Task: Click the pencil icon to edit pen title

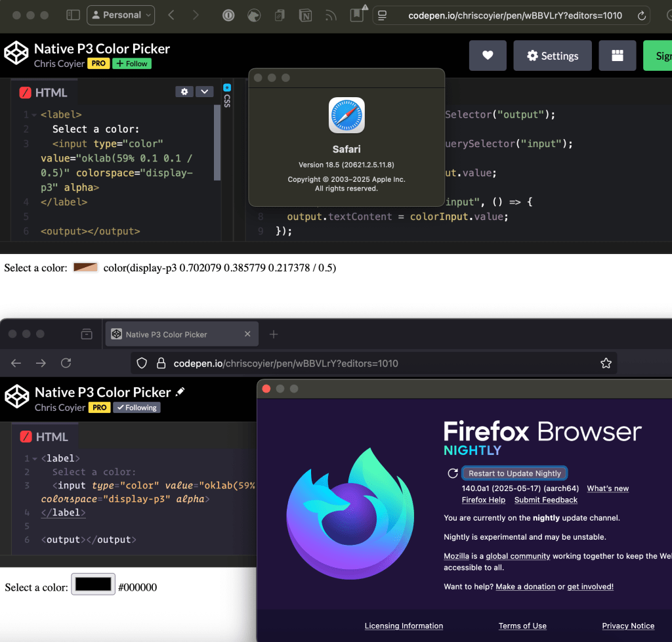Action: (x=180, y=392)
